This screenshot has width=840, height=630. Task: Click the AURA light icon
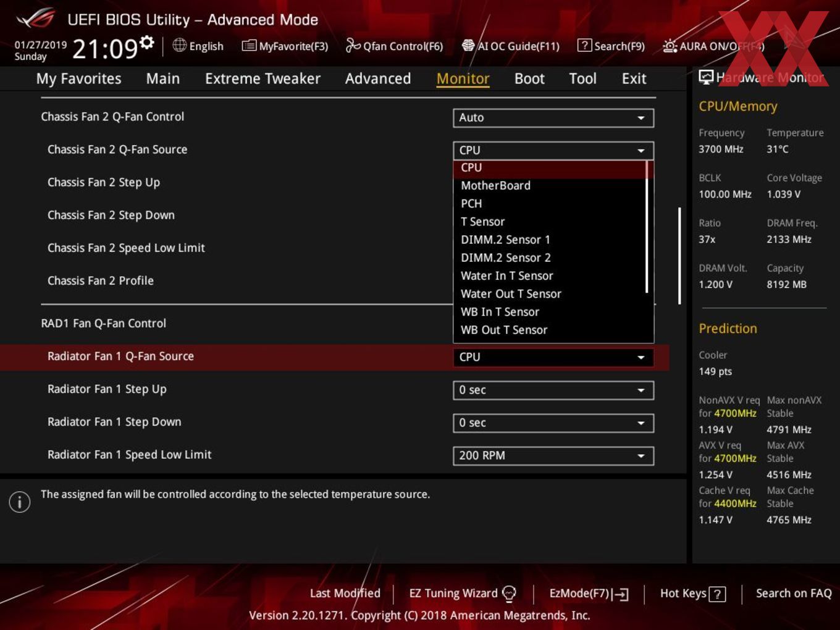coord(670,46)
